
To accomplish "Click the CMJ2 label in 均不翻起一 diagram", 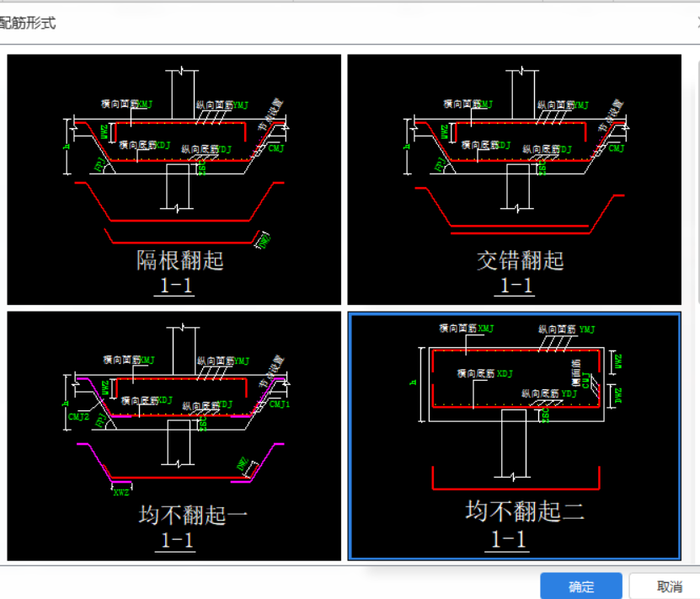I will pyautogui.click(x=78, y=416).
